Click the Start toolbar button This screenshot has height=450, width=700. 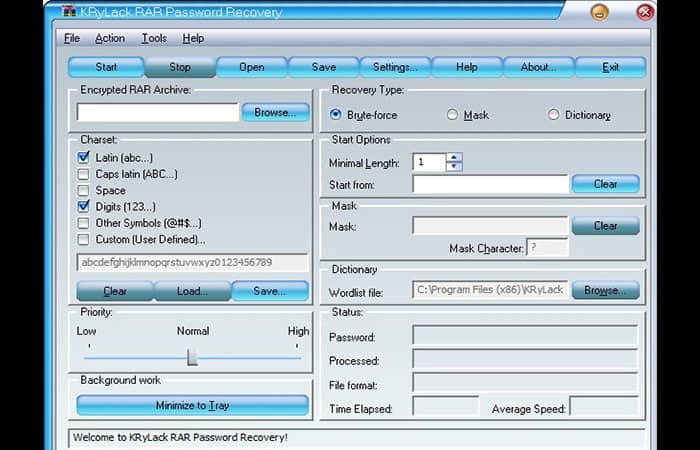click(106, 67)
